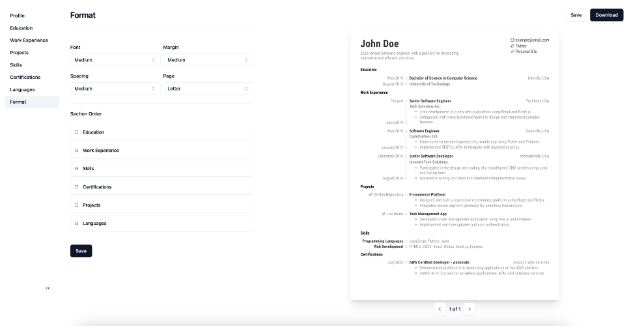
Task: Click the Certifications section order row
Action: tap(162, 187)
